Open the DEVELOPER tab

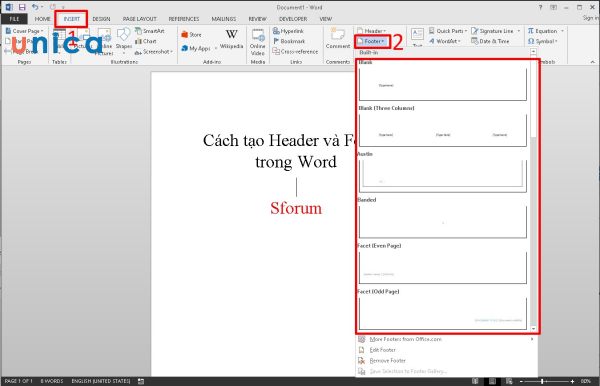(x=293, y=19)
